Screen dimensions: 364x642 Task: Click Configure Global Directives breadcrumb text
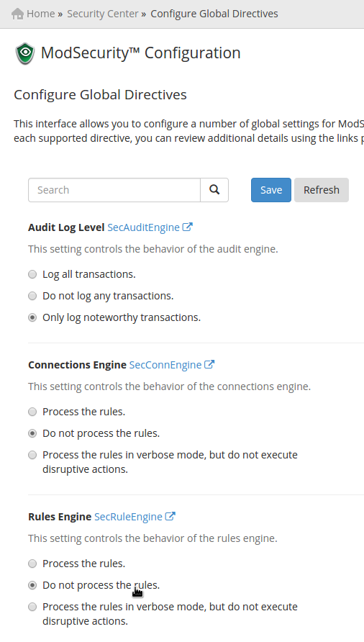coord(214,14)
